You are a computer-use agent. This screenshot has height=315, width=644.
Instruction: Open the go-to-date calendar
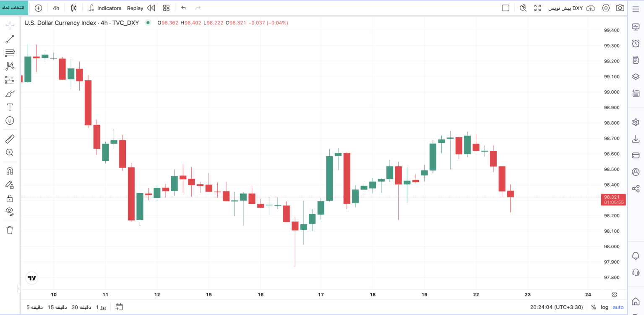(119, 307)
